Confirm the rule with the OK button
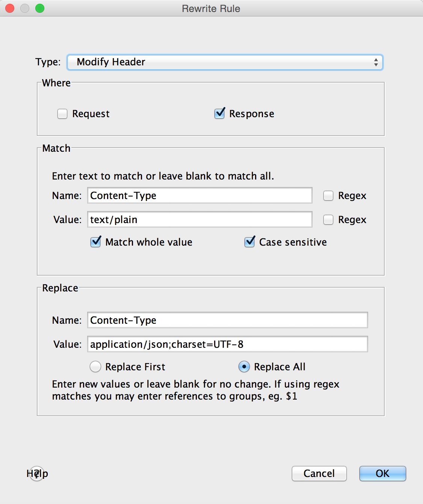The width and height of the screenshot is (423, 504). [382, 474]
